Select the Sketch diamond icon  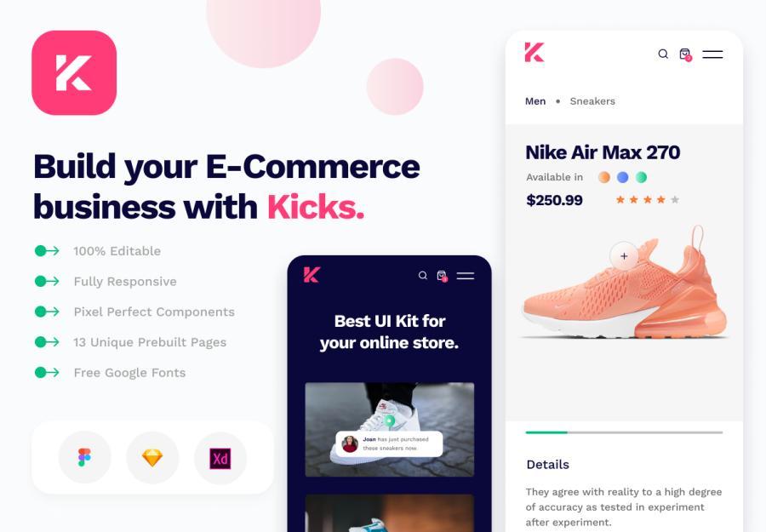152,458
